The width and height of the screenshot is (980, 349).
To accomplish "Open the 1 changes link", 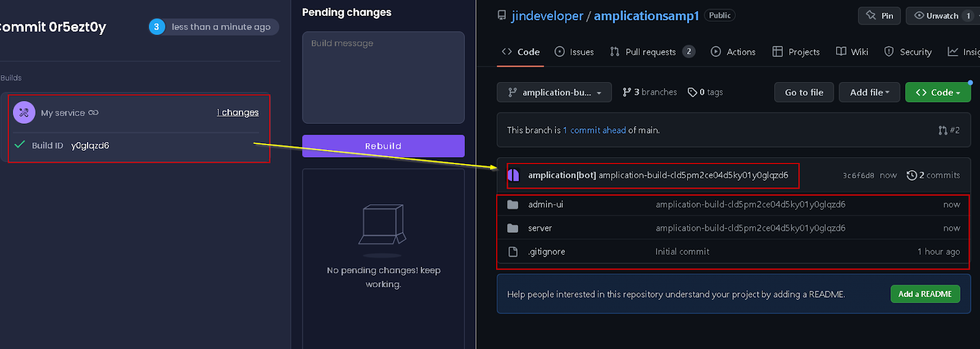I will click(238, 112).
